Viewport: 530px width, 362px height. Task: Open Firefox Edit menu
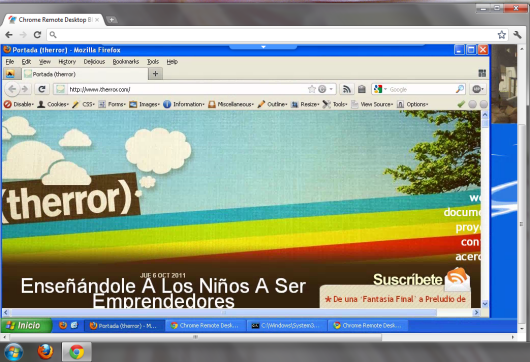26,62
